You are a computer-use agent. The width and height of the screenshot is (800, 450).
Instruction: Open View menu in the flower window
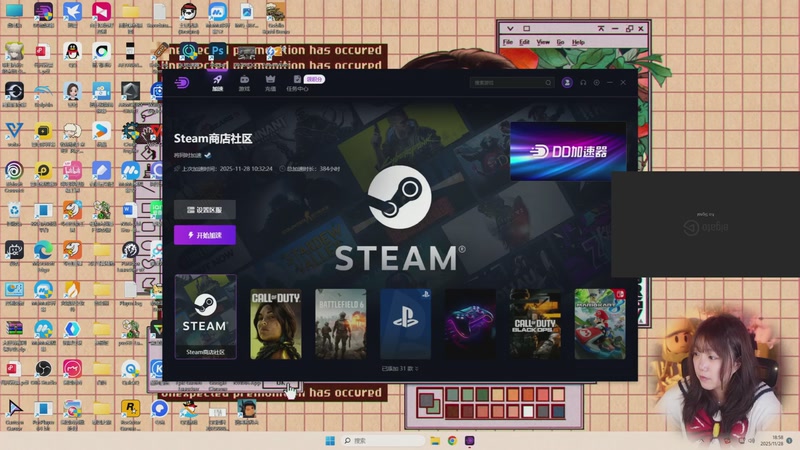tap(543, 42)
